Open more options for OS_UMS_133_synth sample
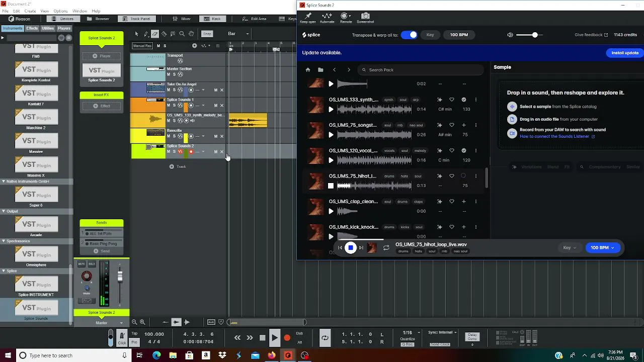644x362 pixels. tap(476, 100)
